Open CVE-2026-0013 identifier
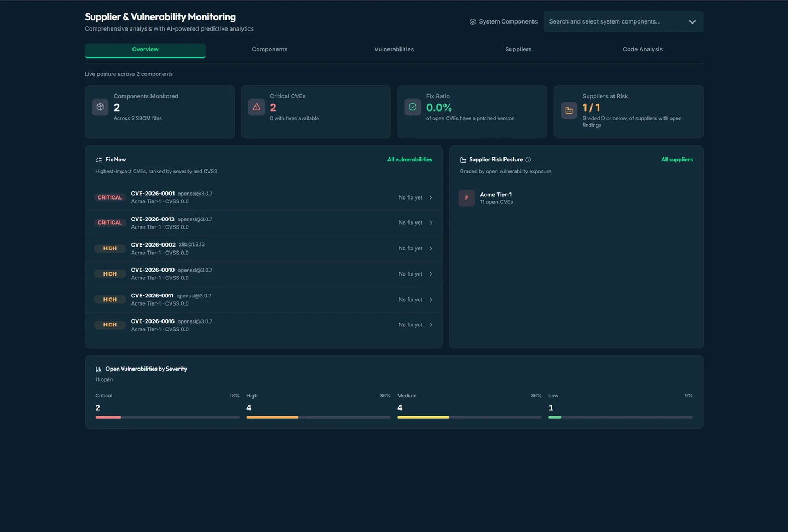788x532 pixels. coord(153,219)
